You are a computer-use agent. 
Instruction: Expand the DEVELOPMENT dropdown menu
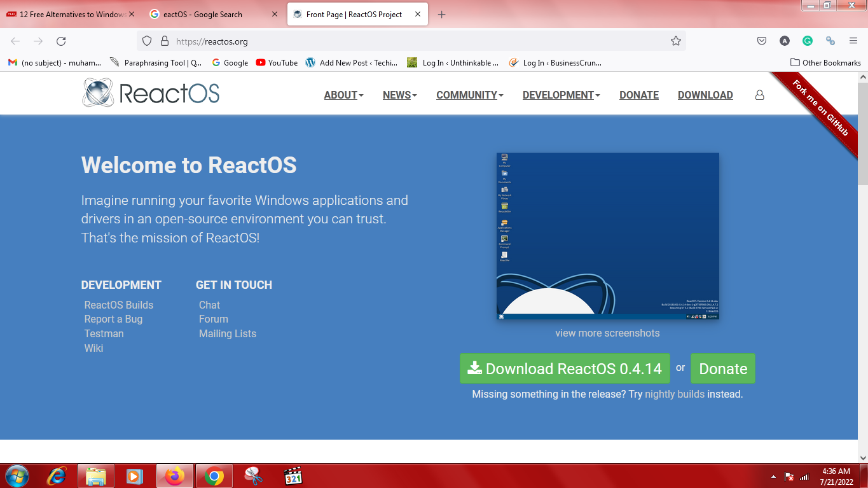click(561, 95)
